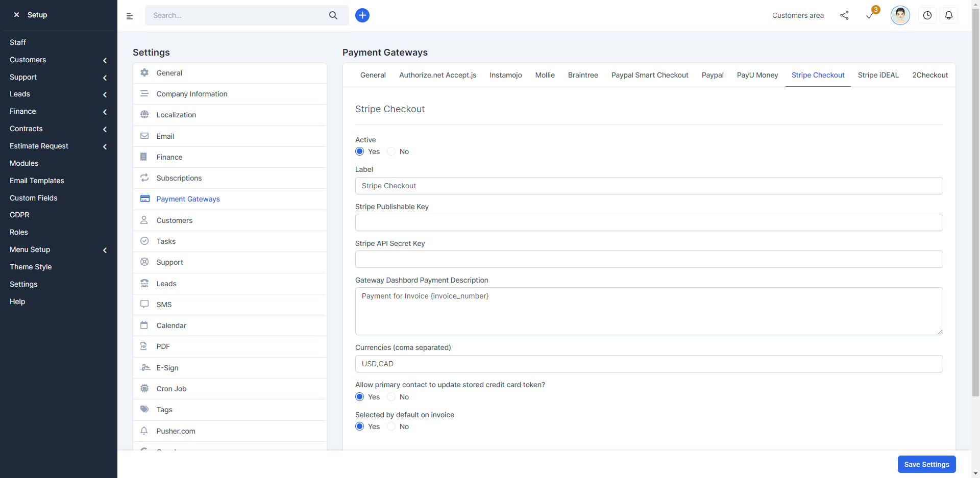
Task: Click the Cron Job chip icon
Action: pyautogui.click(x=144, y=389)
